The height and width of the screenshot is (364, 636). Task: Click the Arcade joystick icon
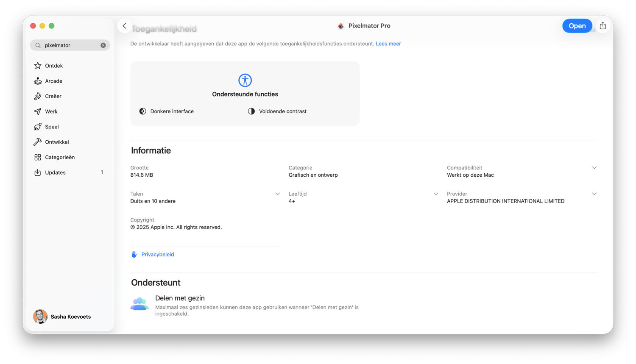(38, 81)
